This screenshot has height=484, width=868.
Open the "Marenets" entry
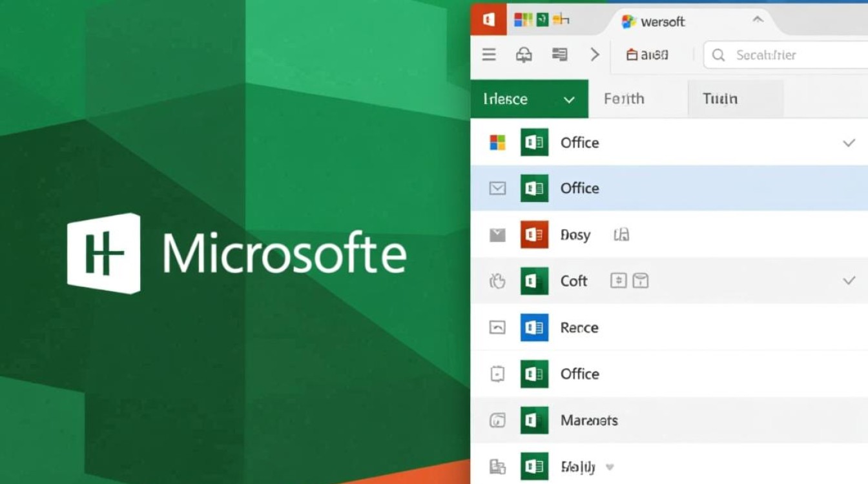click(589, 421)
